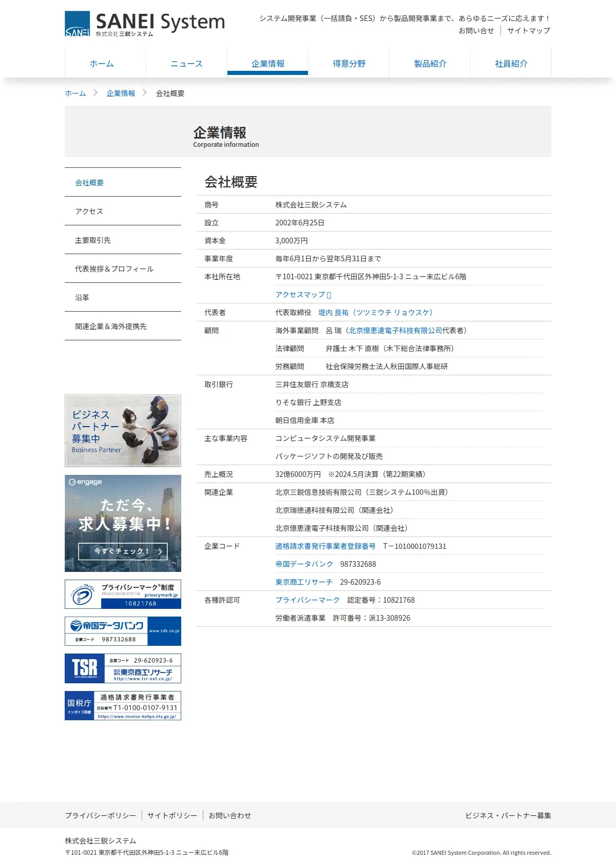
Task: Click the お問い合わせ footer link
Action: click(229, 815)
